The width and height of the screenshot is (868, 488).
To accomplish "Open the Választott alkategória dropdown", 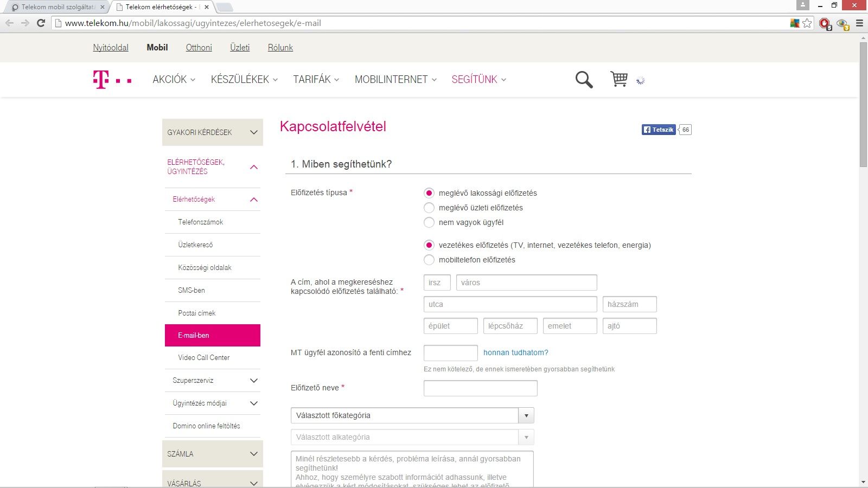I will coord(412,437).
